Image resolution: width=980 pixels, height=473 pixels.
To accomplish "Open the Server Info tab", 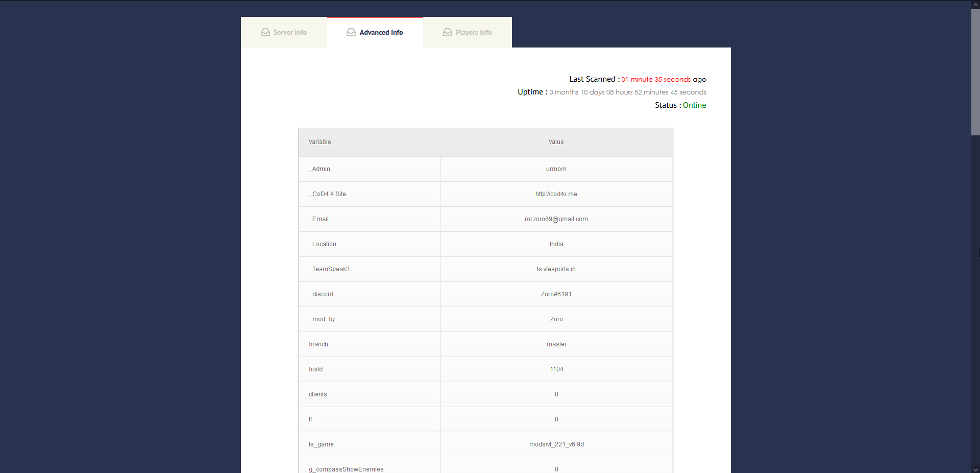I will [x=284, y=32].
